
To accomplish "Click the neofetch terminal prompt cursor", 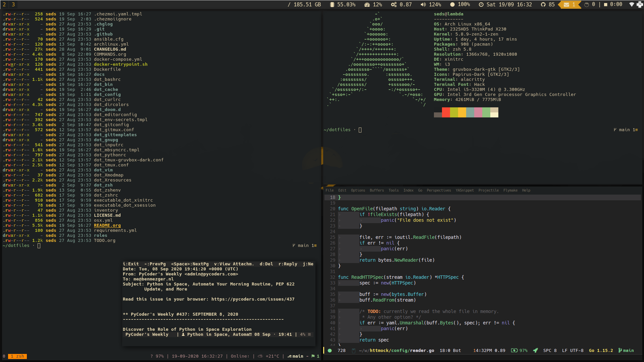I will [x=360, y=130].
